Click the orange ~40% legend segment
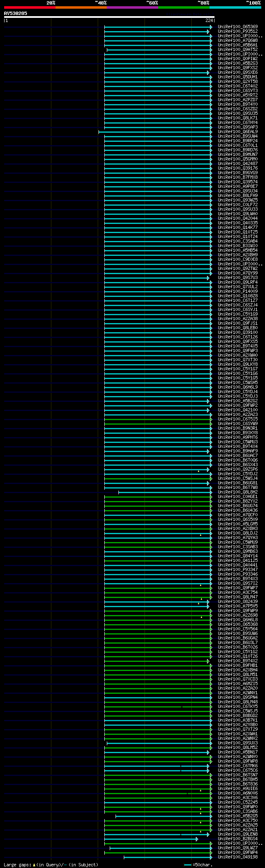265x868 pixels. click(81, 7)
